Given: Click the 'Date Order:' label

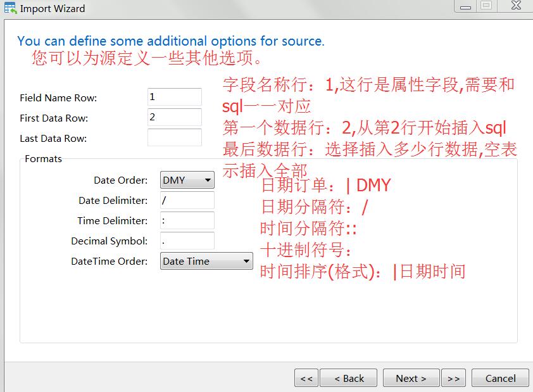Looking at the screenshot, I should 121,180.
